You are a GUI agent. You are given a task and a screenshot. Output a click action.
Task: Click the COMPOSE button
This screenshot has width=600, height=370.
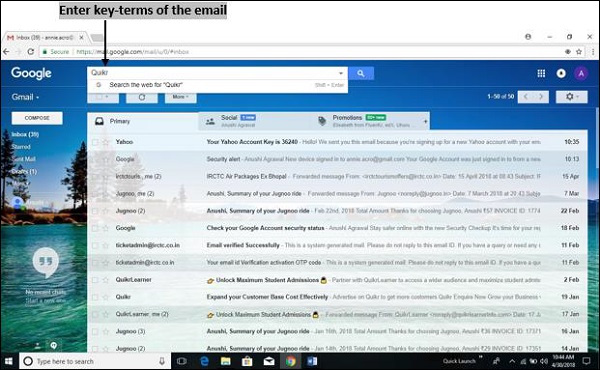click(37, 118)
